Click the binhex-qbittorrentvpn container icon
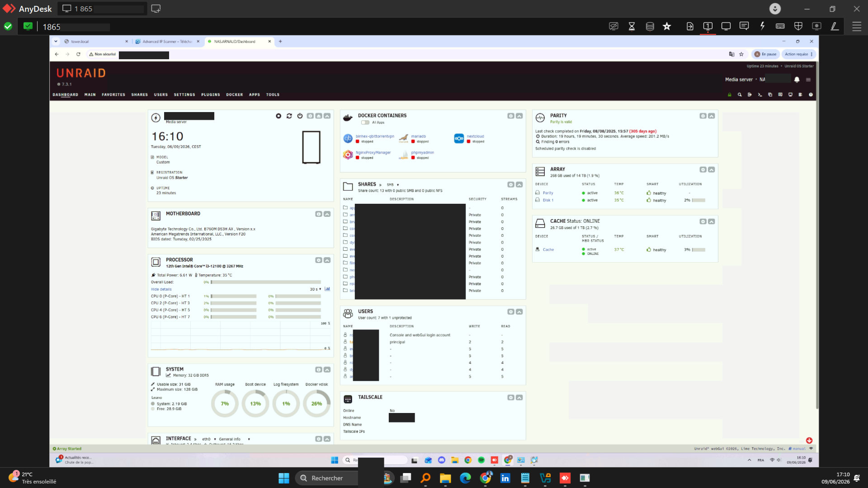This screenshot has width=868, height=488. [x=348, y=139]
